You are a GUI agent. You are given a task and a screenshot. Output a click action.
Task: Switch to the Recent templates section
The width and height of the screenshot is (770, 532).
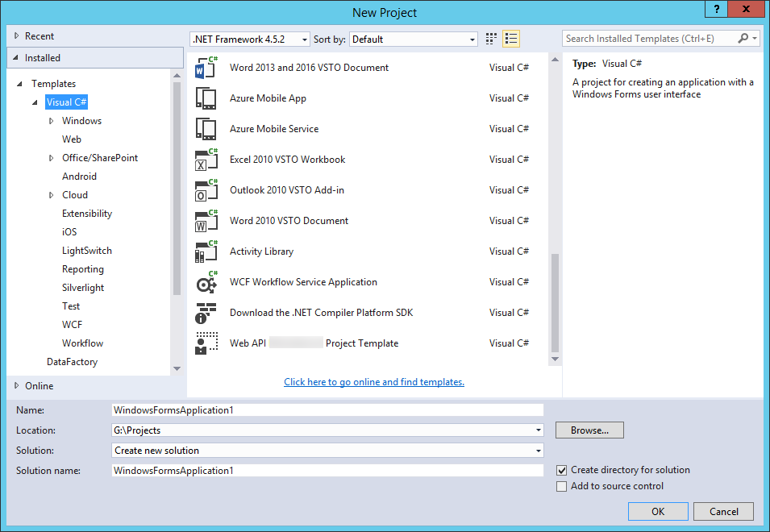point(40,35)
